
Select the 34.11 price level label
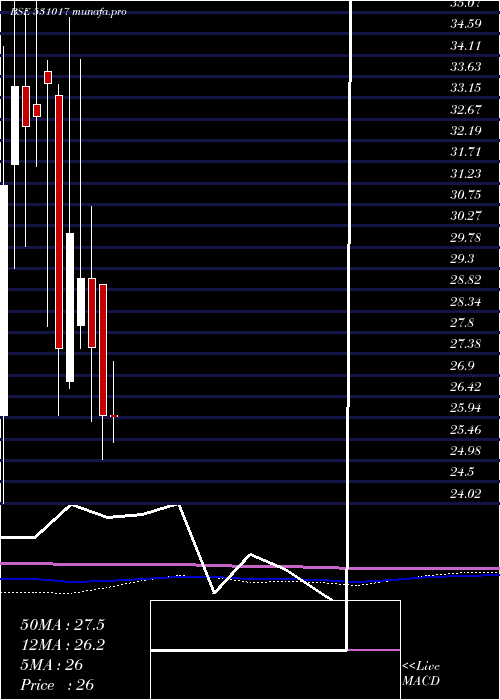pyautogui.click(x=466, y=45)
